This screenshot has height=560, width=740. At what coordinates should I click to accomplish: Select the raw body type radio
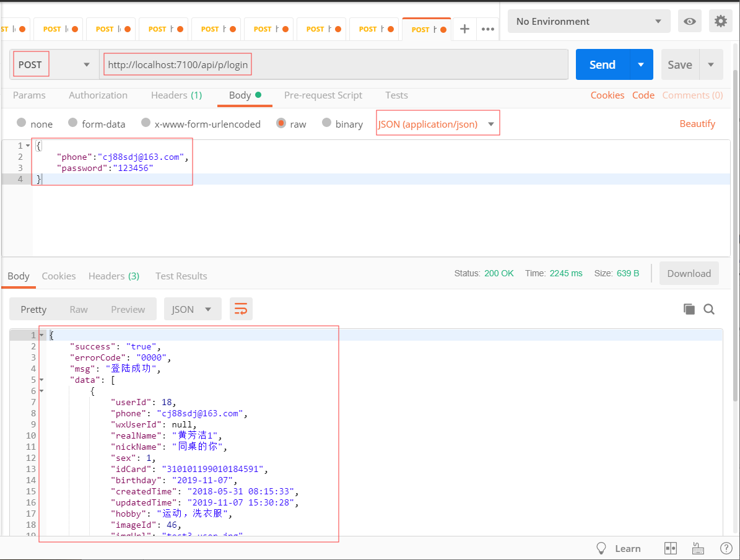(x=281, y=123)
